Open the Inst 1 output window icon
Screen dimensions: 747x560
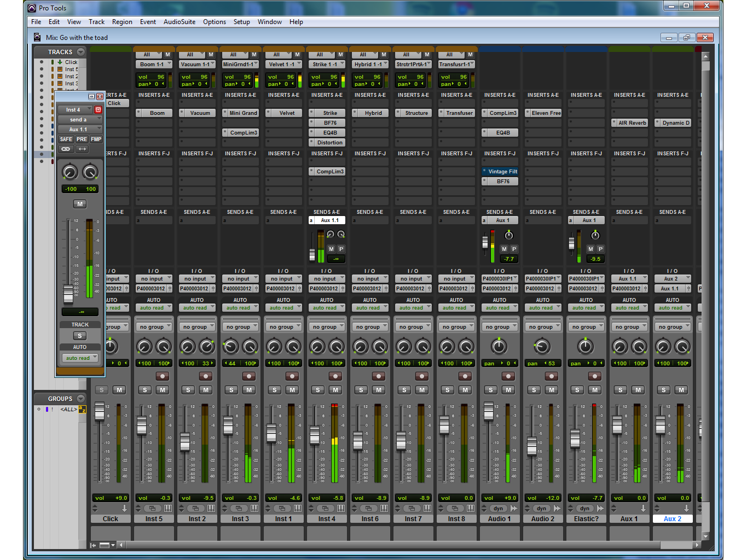click(282, 509)
